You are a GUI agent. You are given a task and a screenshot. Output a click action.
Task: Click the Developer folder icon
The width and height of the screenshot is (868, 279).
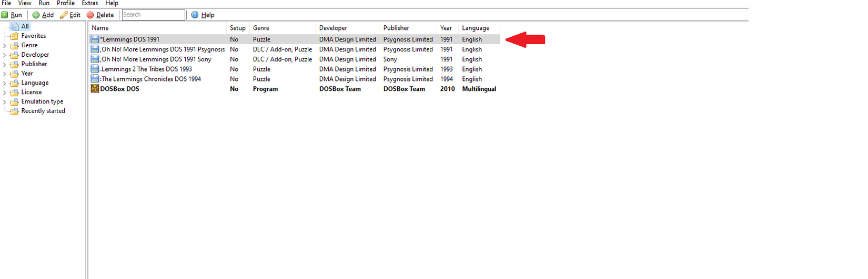point(15,55)
